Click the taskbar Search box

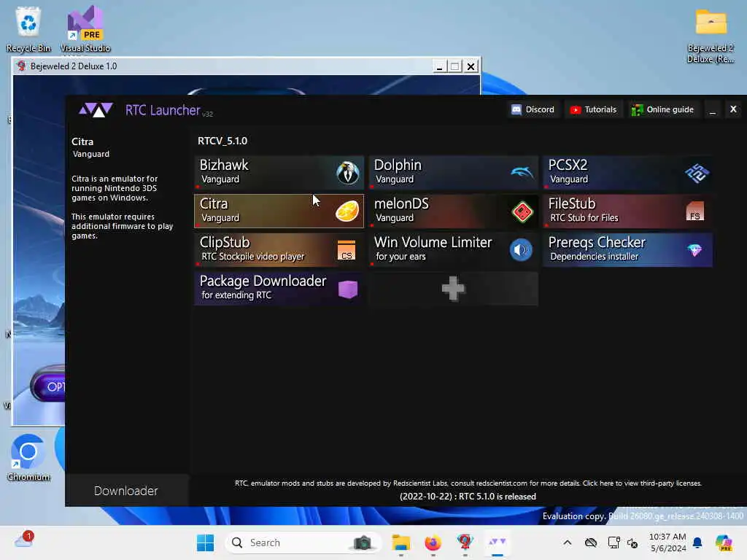click(303, 542)
